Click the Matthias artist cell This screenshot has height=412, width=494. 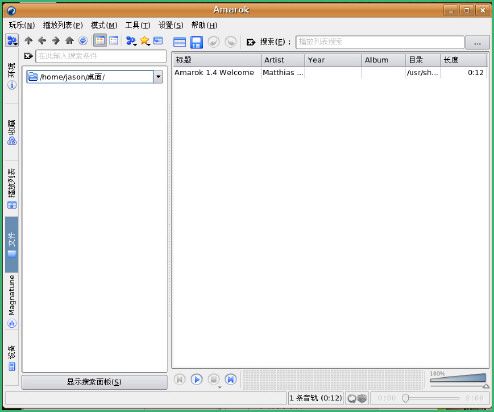283,73
